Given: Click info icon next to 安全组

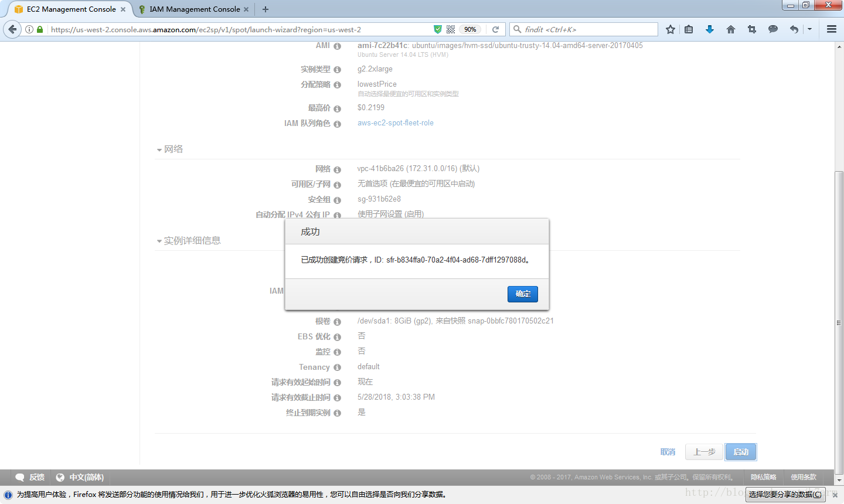Looking at the screenshot, I should point(337,200).
